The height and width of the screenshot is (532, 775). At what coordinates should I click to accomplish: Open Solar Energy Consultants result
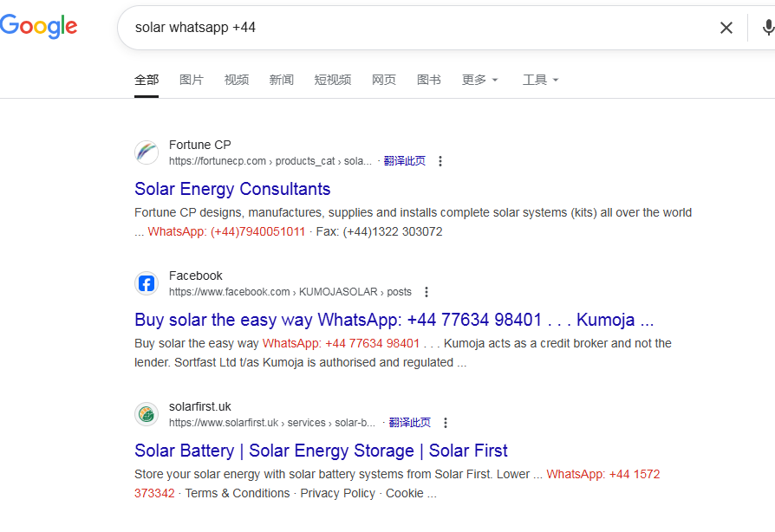click(232, 189)
